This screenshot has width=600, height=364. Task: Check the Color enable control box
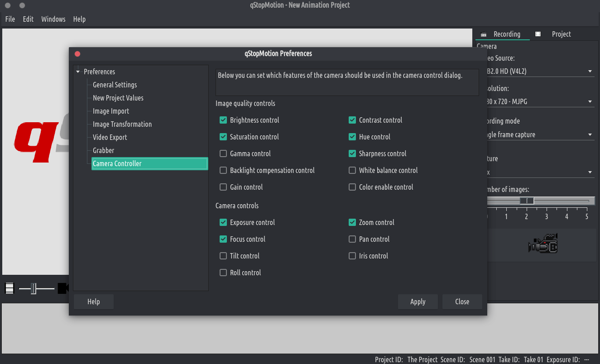(x=352, y=187)
